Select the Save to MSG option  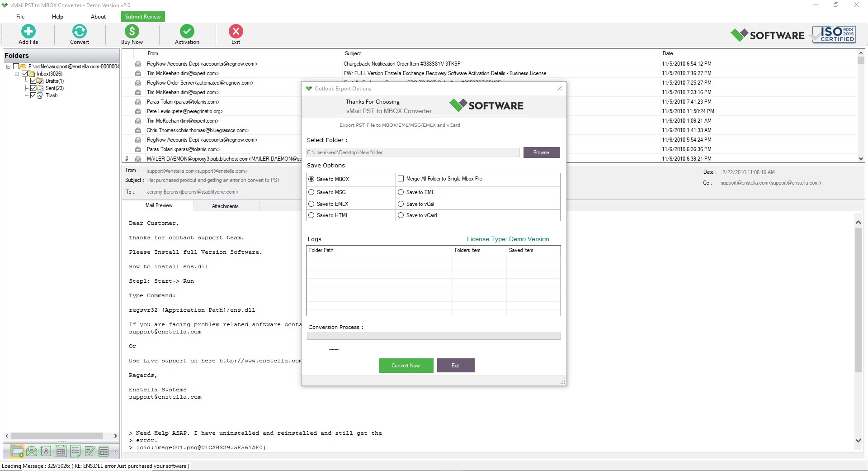coord(311,192)
